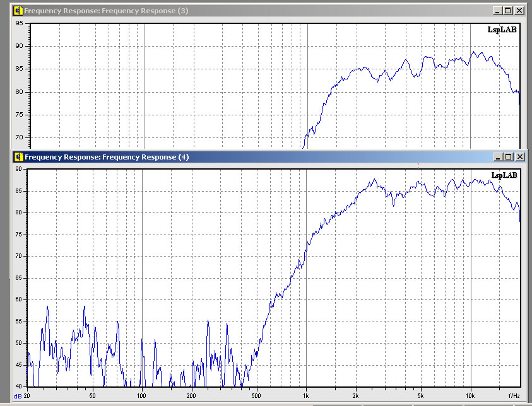Click the 200 Hz frequency axis label
This screenshot has width=532, height=406.
[191, 396]
